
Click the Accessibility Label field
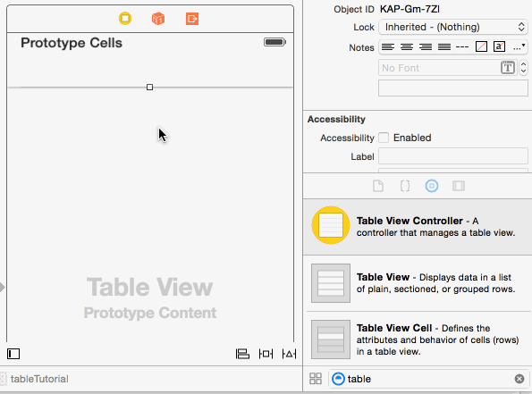pos(453,156)
